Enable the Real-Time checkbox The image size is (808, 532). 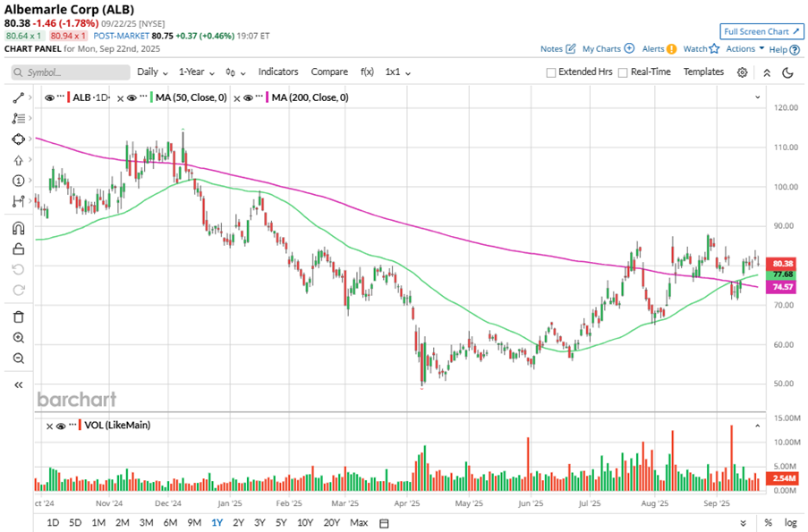[x=623, y=72]
